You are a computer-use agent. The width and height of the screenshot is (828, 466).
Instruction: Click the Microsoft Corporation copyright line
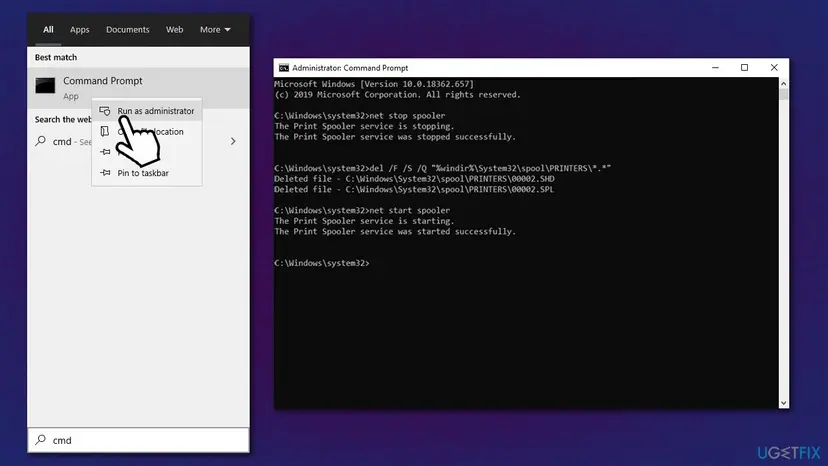coord(397,95)
